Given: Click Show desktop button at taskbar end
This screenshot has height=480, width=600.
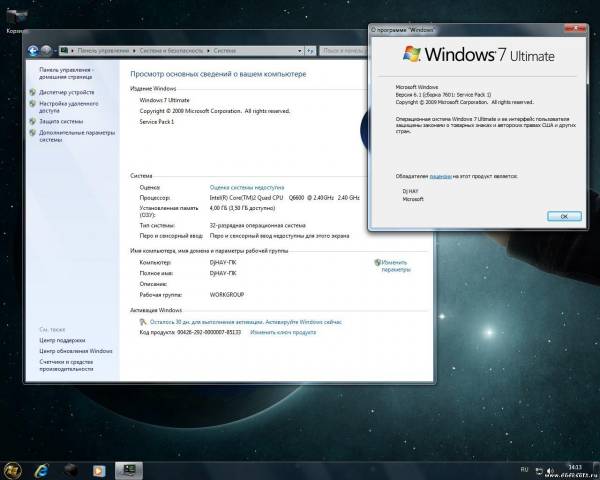Looking at the screenshot, I should point(597,471).
